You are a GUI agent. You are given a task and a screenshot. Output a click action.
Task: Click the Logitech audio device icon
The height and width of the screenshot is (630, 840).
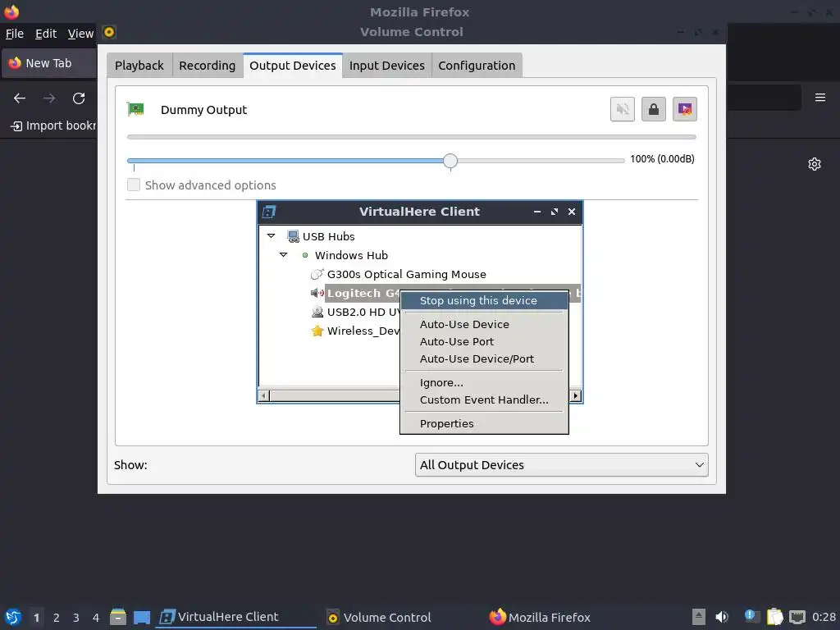tap(317, 293)
